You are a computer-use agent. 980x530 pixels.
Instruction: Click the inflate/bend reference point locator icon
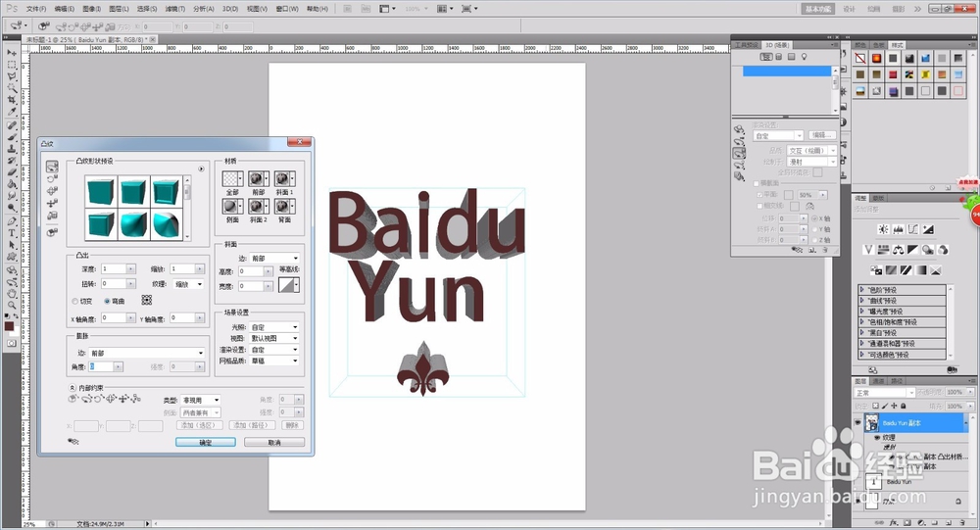click(147, 301)
